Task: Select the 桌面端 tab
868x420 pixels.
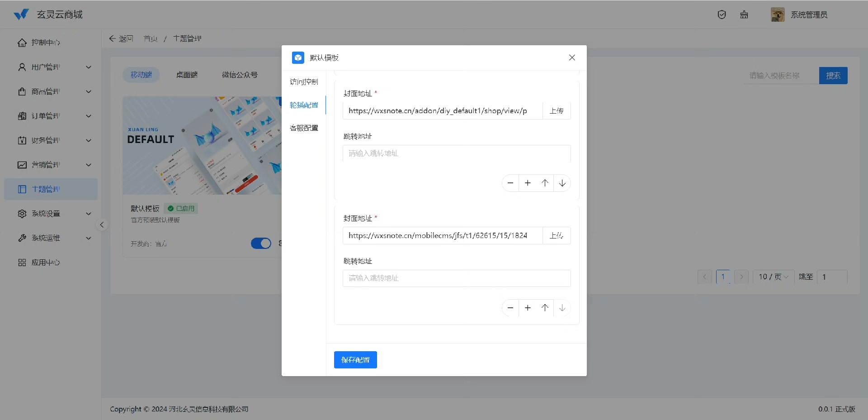Action: click(x=187, y=75)
